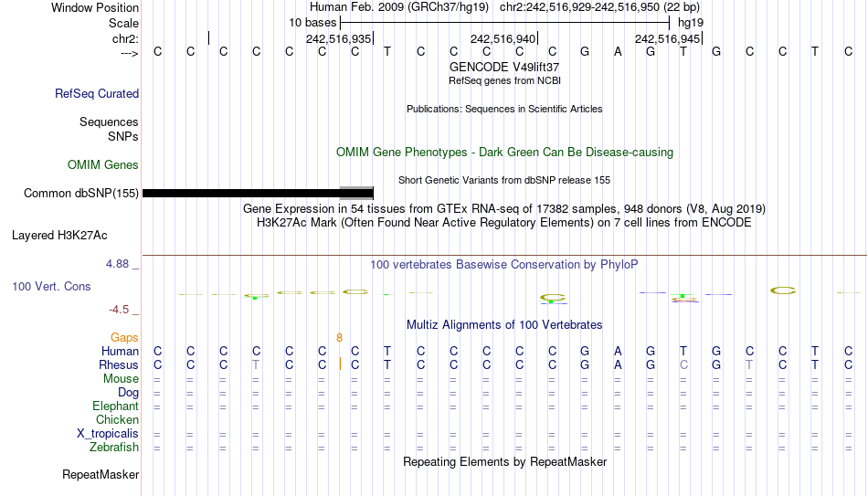
Task: Select the X_tropicalis species label
Action: 108,434
